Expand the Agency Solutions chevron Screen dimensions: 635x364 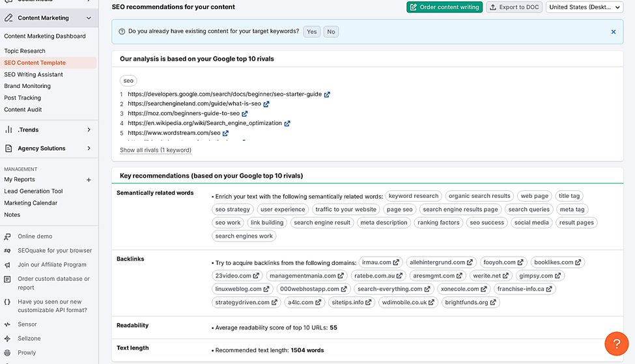click(89, 148)
